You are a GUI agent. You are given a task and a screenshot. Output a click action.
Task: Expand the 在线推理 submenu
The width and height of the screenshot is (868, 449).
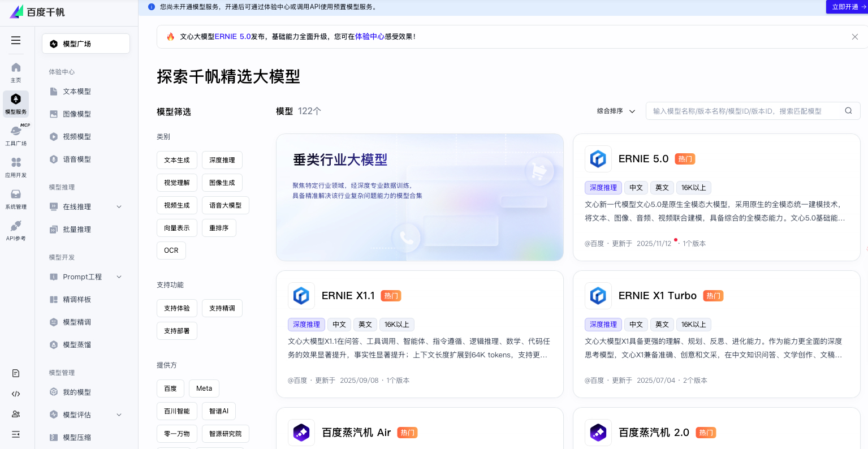coord(119,207)
